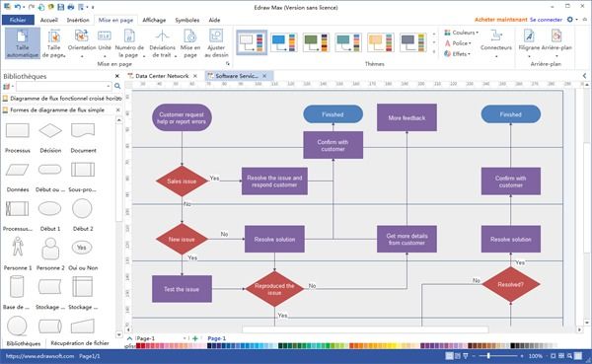The width and height of the screenshot is (592, 364).
Task: Select the Personne 1 shape
Action: pos(18,248)
